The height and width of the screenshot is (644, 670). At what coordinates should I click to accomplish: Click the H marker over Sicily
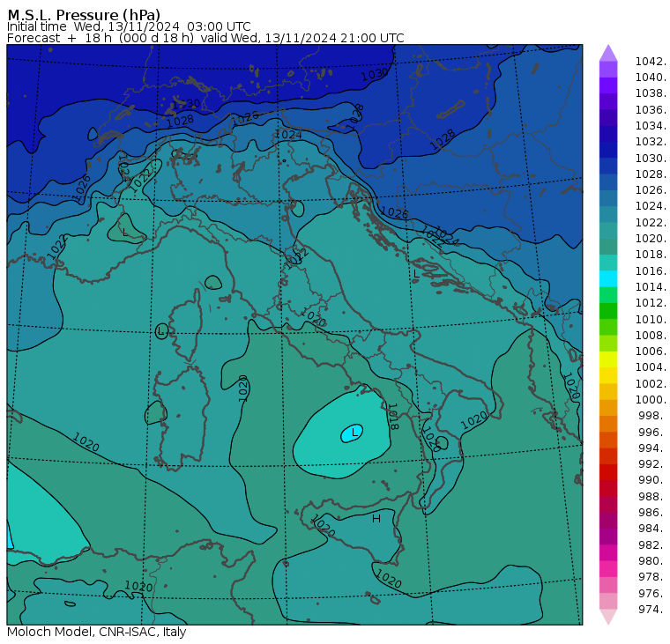click(376, 519)
